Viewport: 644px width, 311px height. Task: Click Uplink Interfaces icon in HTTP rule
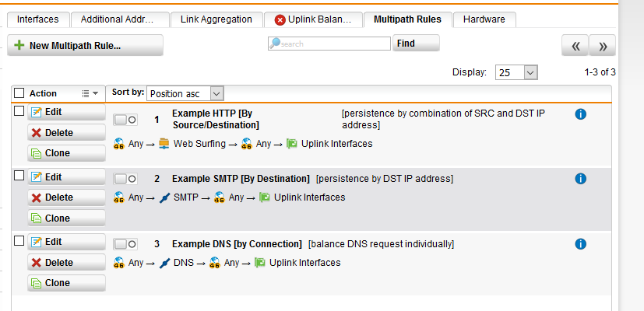point(292,144)
